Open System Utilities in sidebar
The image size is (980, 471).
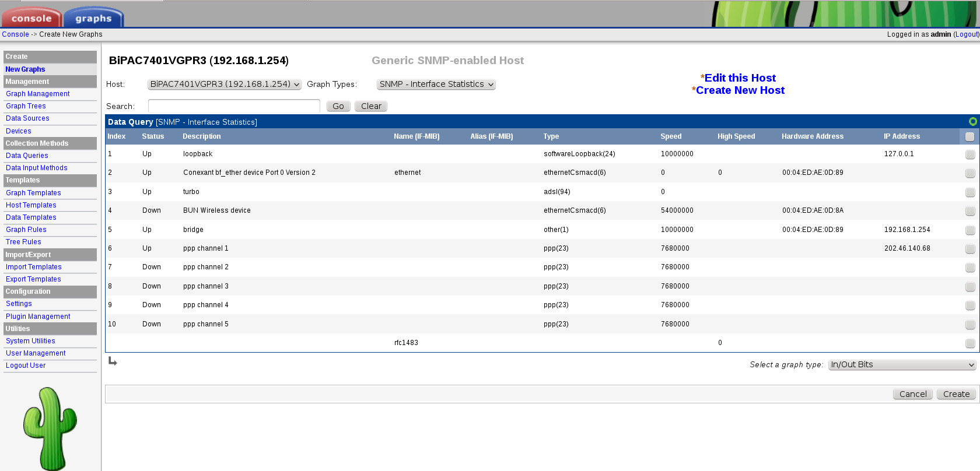30,341
